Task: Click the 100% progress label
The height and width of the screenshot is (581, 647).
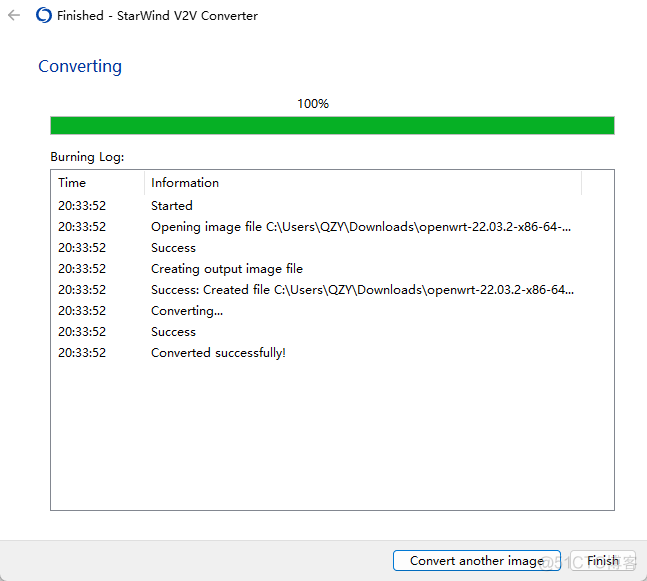Action: pyautogui.click(x=313, y=104)
